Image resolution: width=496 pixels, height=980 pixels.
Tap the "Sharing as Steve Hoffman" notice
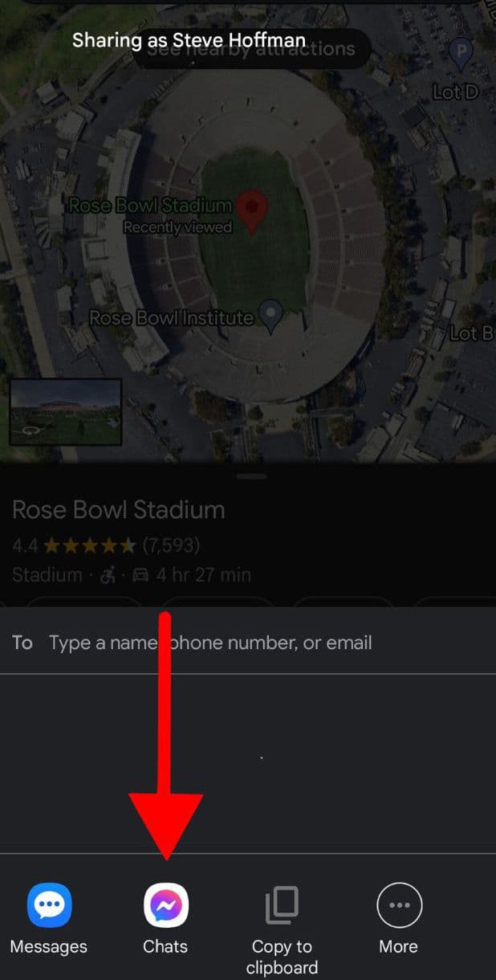click(x=189, y=40)
